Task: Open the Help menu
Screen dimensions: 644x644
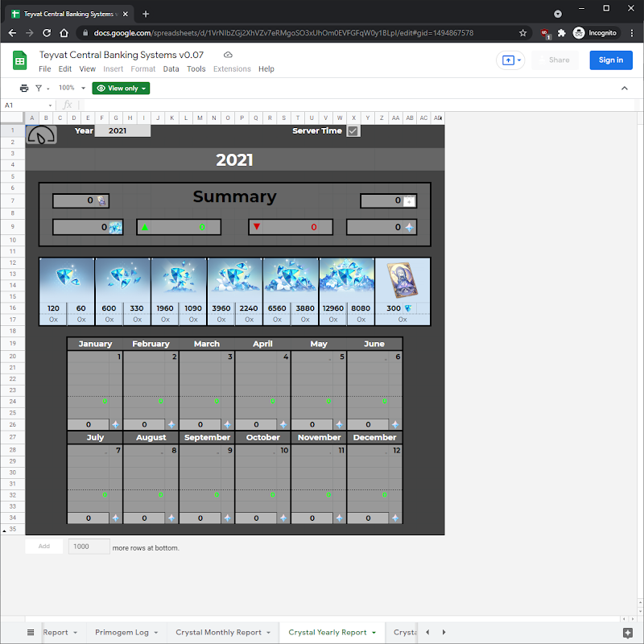Action: point(266,69)
